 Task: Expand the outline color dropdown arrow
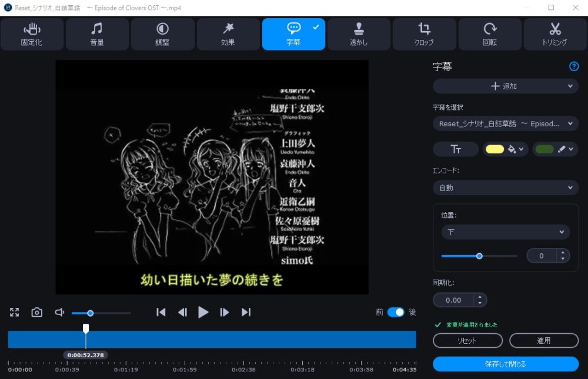571,149
